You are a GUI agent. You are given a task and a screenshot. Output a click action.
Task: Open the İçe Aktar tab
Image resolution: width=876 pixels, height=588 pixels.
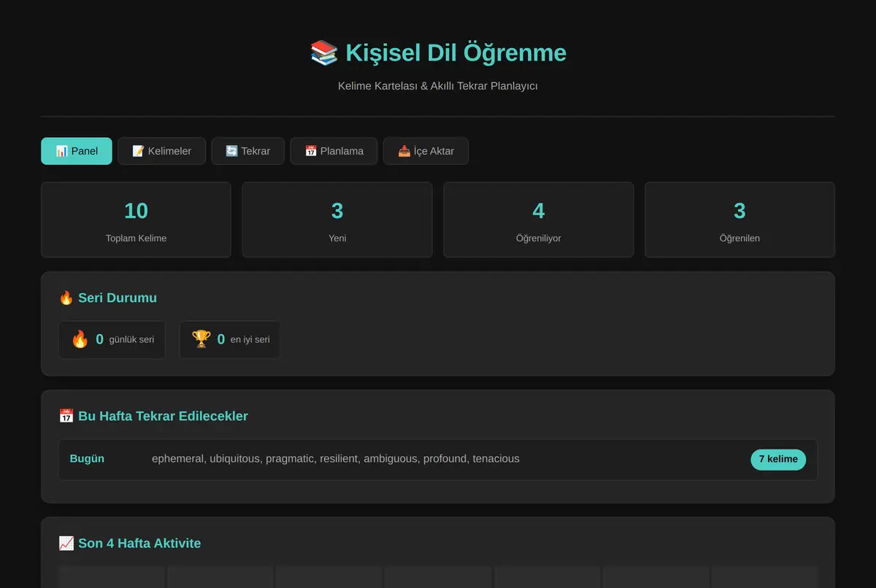click(x=426, y=151)
